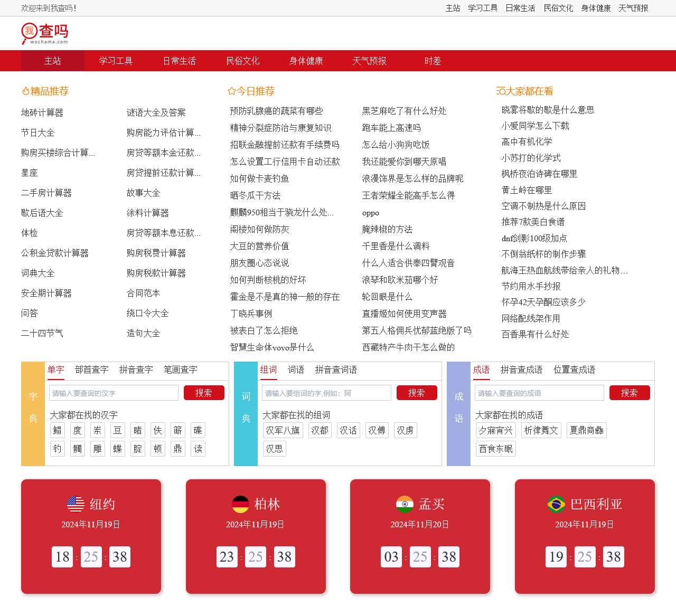The width and height of the screenshot is (676, 616).
Task: Click 搜索 button in the 字典 panel
Action: coord(204,393)
